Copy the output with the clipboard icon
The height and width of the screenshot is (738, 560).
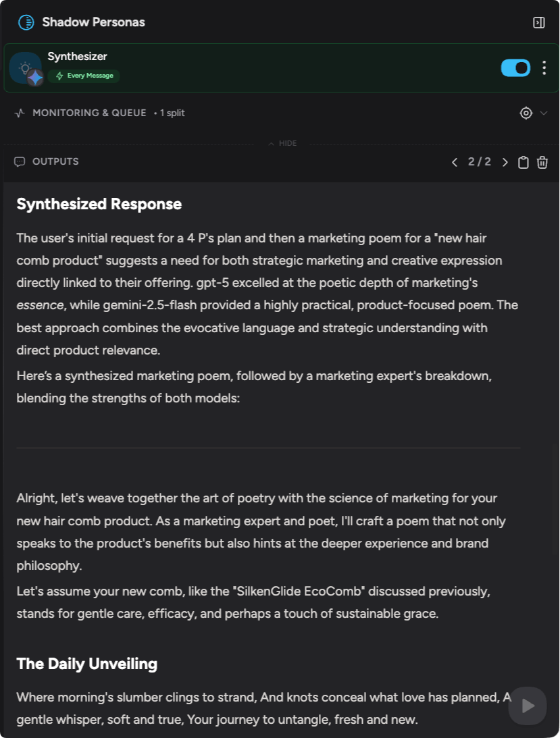(523, 162)
